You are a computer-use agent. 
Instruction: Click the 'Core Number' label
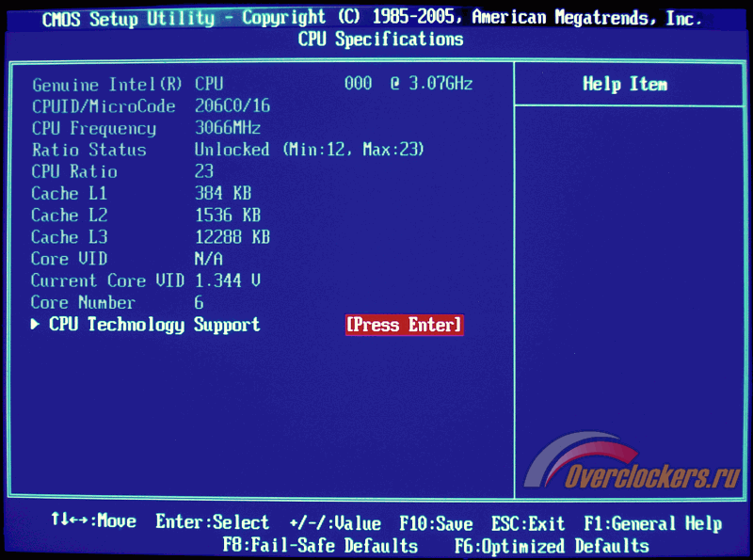click(x=83, y=302)
